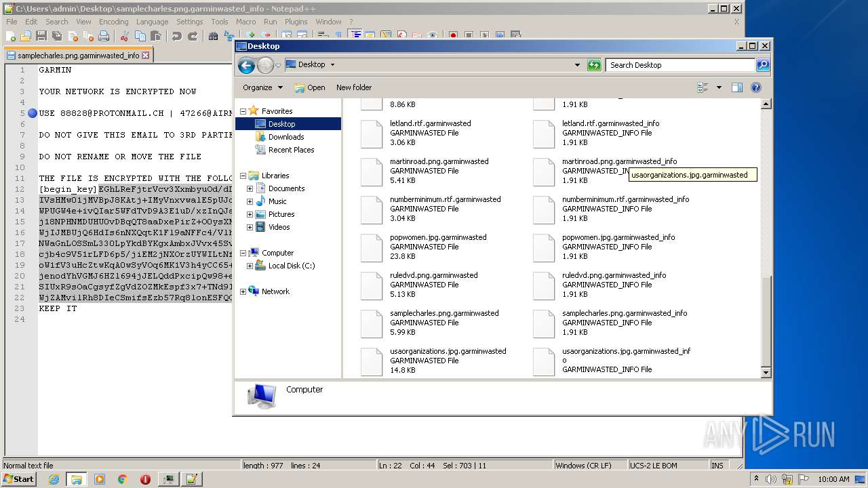
Task: Open the change view options dropdown arrow
Action: tap(719, 87)
